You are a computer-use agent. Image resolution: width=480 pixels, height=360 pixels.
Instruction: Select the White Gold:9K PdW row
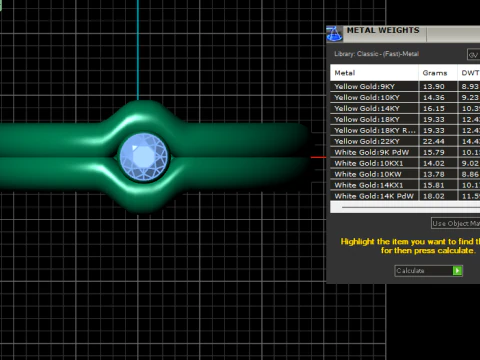pos(405,152)
